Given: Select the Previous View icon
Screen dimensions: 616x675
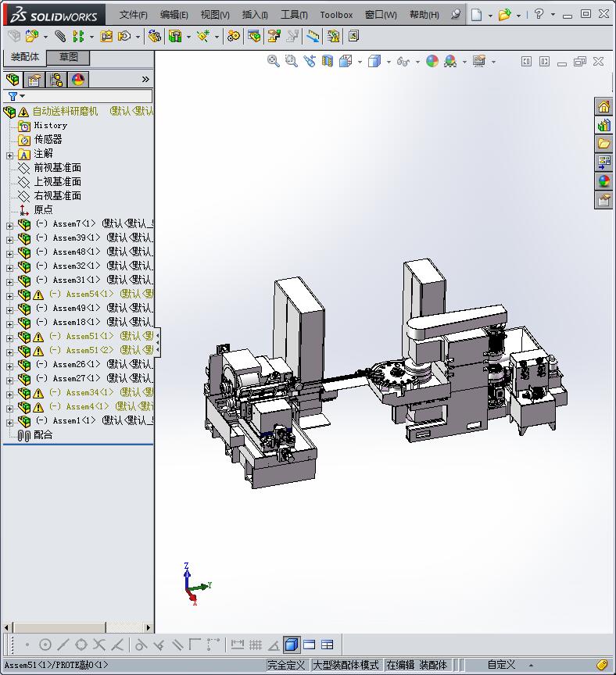Looking at the screenshot, I should (310, 61).
